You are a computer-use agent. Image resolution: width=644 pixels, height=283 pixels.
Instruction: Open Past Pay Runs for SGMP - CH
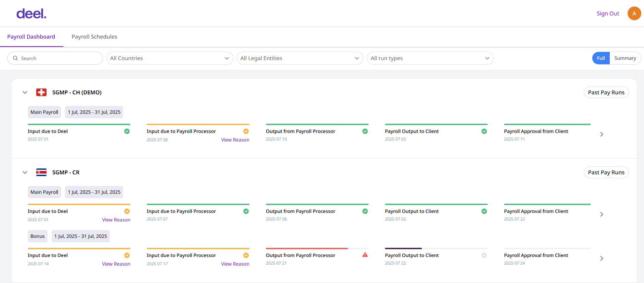(x=606, y=92)
